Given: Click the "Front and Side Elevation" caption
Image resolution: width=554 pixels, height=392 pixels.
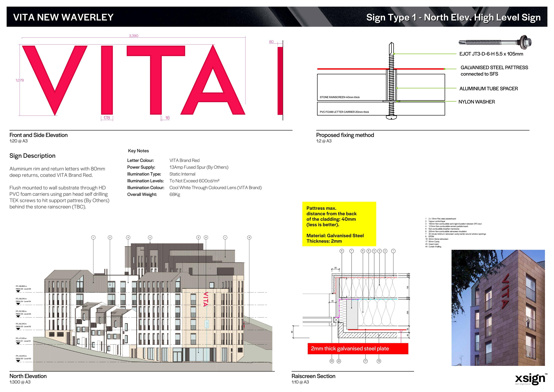Looking at the screenshot, I should coord(39,135).
